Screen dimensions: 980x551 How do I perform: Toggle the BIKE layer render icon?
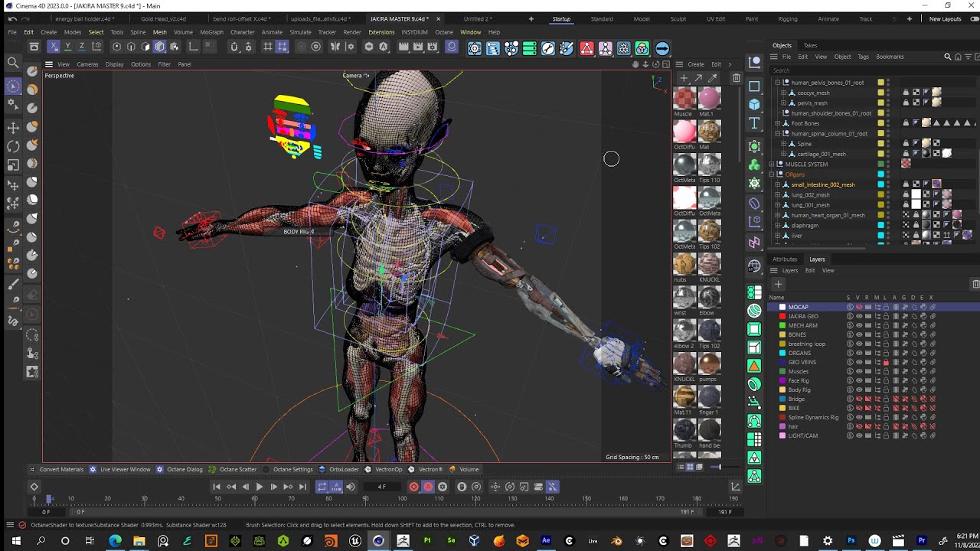click(x=867, y=408)
